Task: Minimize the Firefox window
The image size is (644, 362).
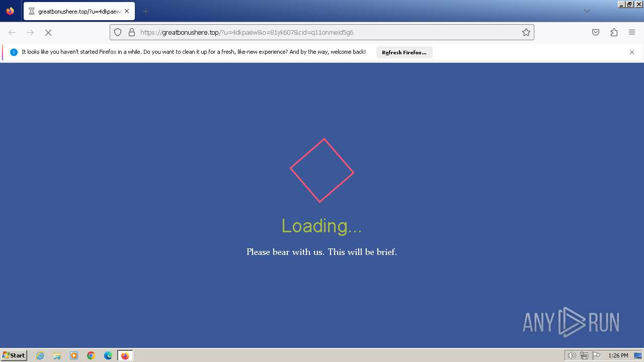Action: [621, 4]
